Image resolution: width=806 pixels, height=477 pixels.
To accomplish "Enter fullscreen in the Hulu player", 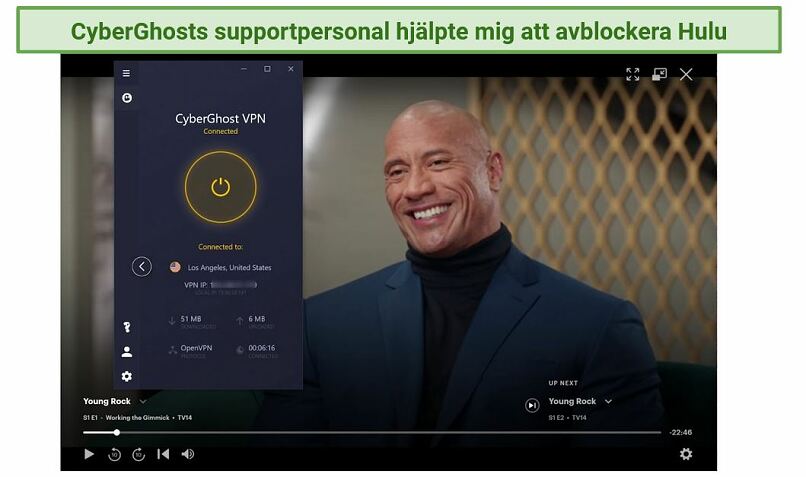I will (633, 74).
